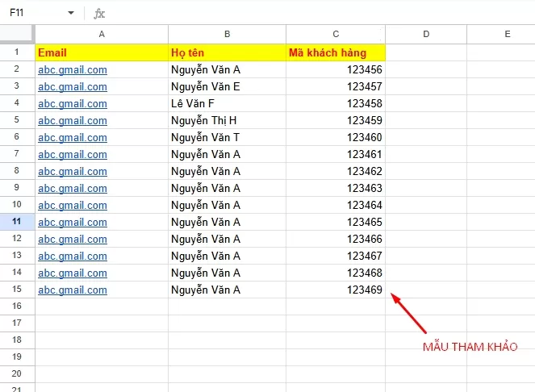Select row 16 header
The image size is (535, 392).
click(x=17, y=307)
